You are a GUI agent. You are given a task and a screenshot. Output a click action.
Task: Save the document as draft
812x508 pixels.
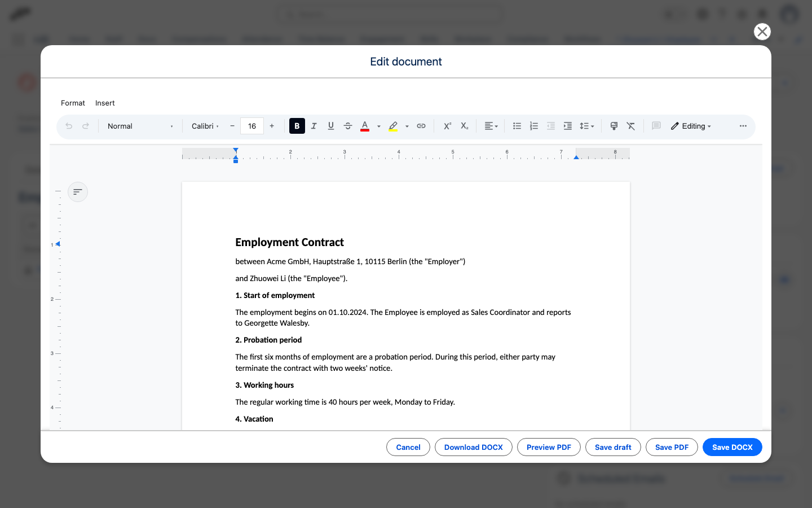click(x=613, y=447)
